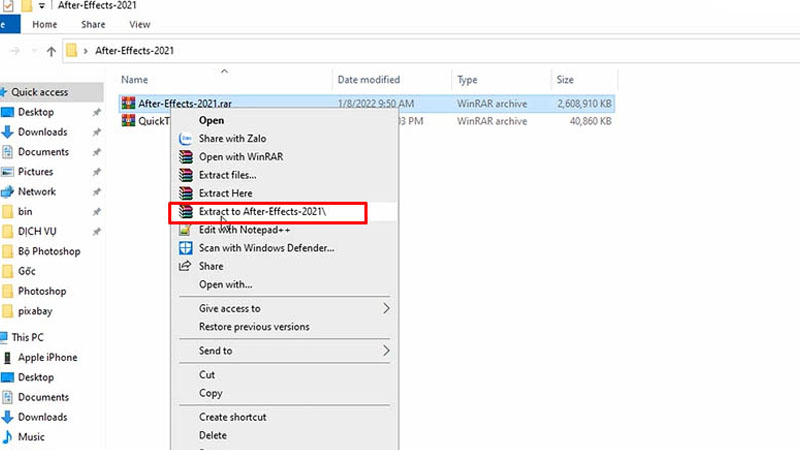Click WinRAR icon beside Open with WinRAR
Viewport: 800px width, 450px height.
pyautogui.click(x=185, y=157)
